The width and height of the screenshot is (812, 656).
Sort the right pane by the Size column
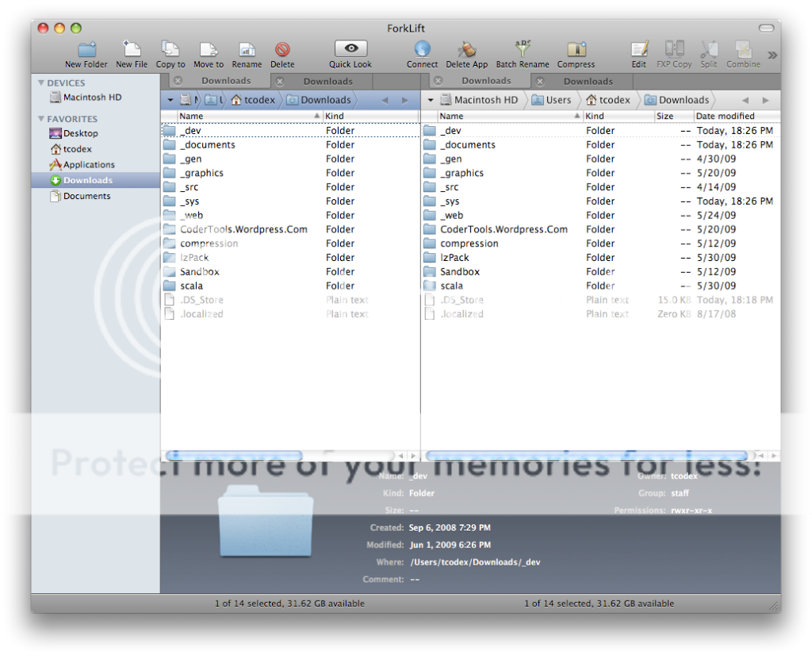[x=673, y=116]
